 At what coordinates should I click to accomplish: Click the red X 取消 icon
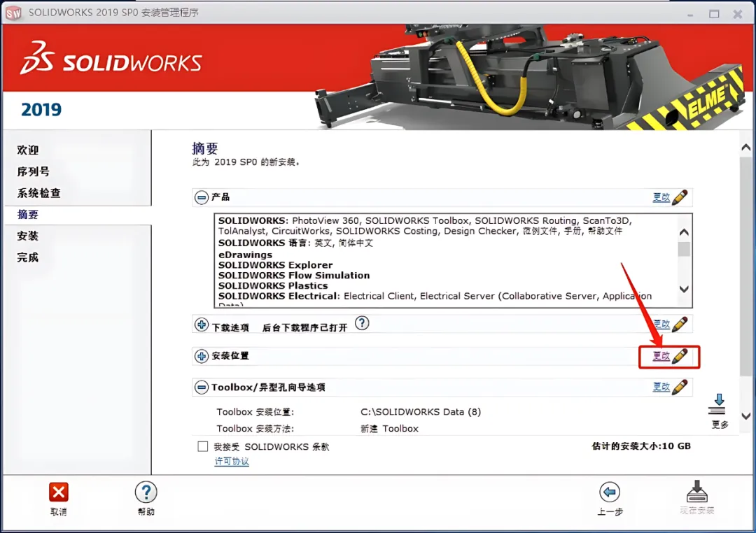[x=59, y=492]
